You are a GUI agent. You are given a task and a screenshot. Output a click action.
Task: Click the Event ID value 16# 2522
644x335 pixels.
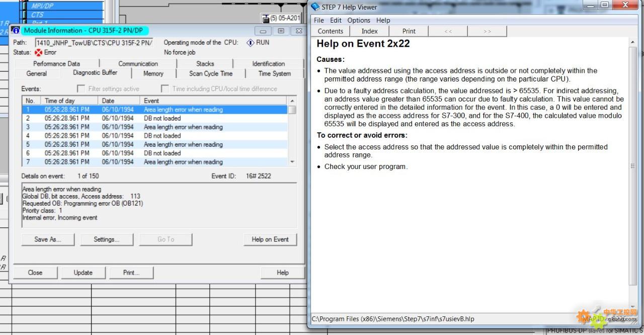pyautogui.click(x=260, y=176)
